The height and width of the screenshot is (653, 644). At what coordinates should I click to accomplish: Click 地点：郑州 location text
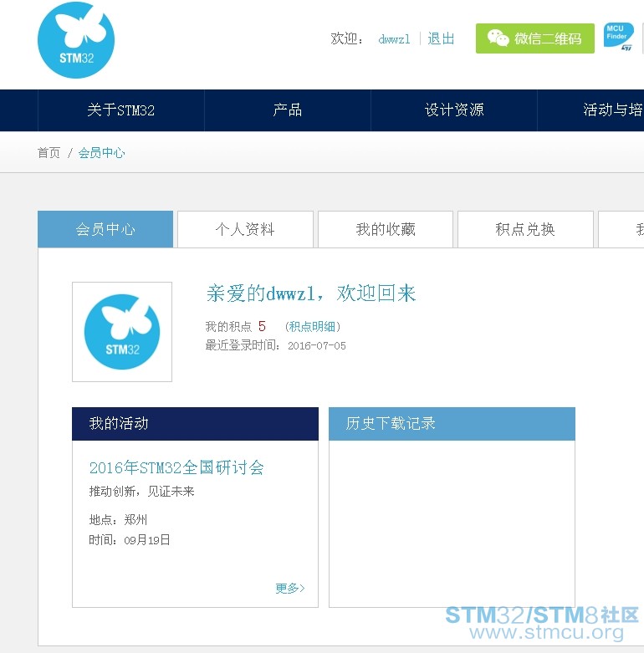tap(118, 520)
